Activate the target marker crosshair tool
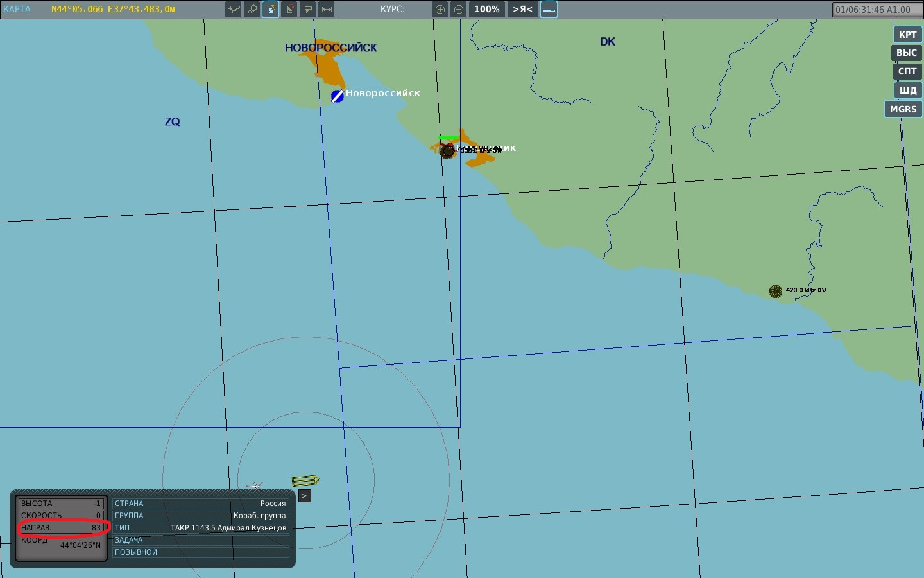This screenshot has width=924, height=578. (x=252, y=10)
